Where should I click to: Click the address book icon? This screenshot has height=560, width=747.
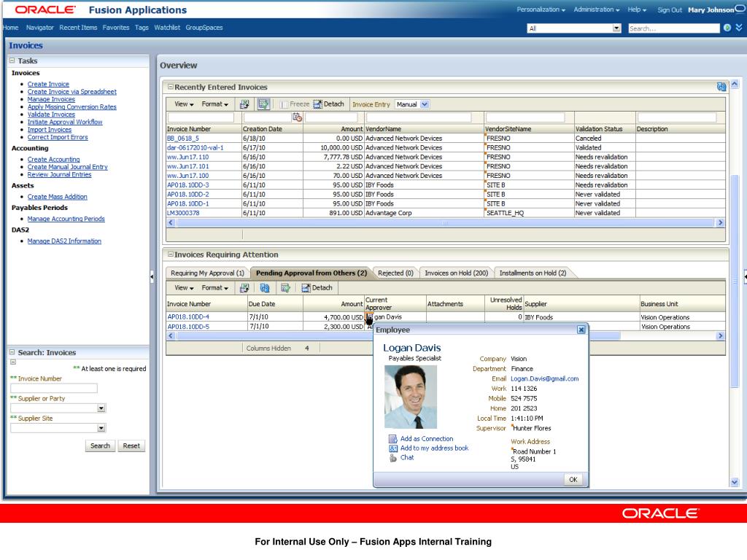393,448
